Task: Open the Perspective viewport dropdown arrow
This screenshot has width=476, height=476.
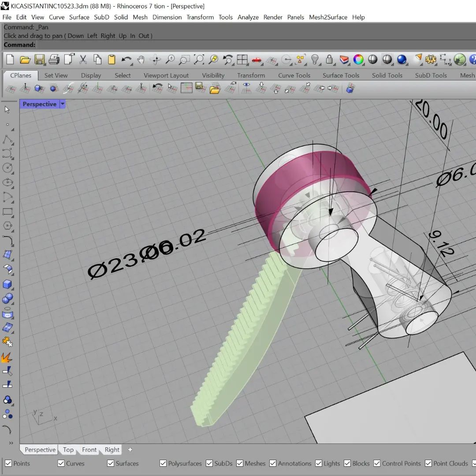Action: point(63,104)
